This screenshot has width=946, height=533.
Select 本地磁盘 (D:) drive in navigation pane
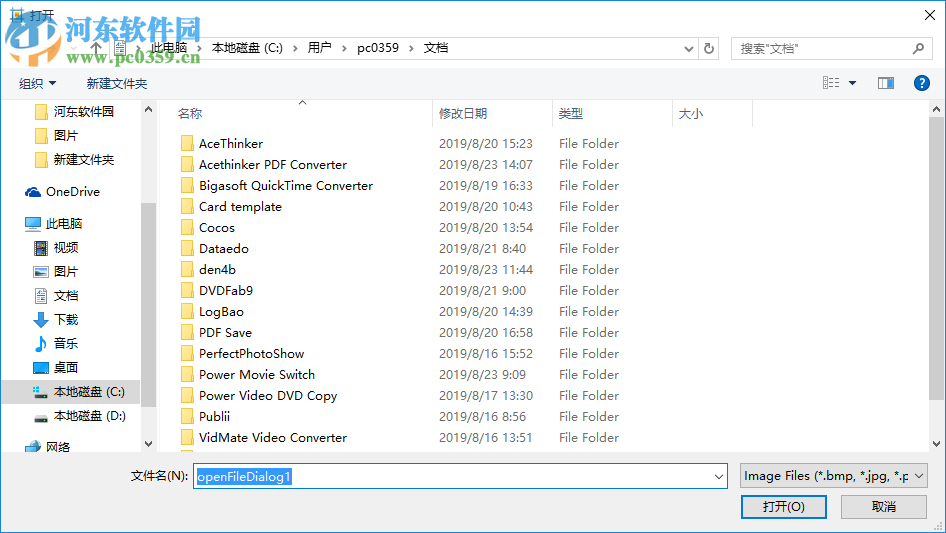click(80, 416)
